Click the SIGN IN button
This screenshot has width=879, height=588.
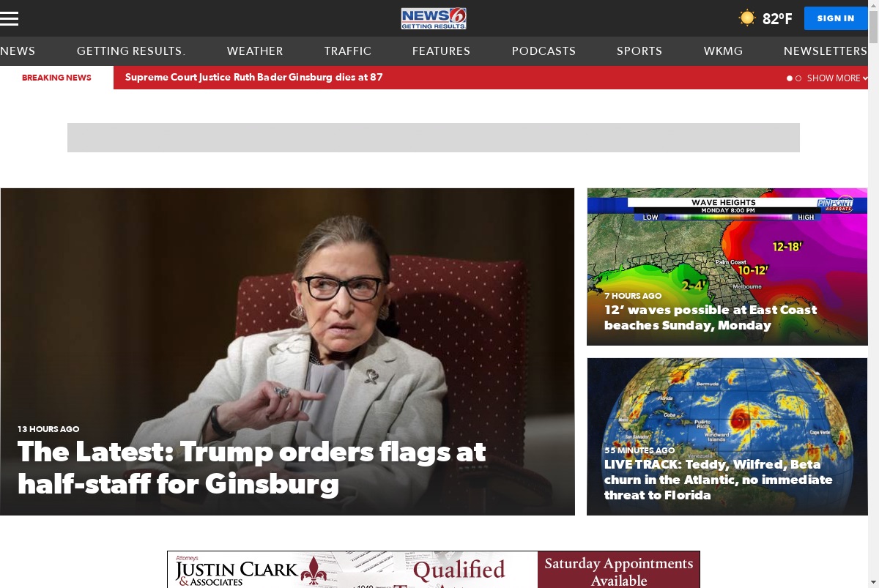(836, 18)
